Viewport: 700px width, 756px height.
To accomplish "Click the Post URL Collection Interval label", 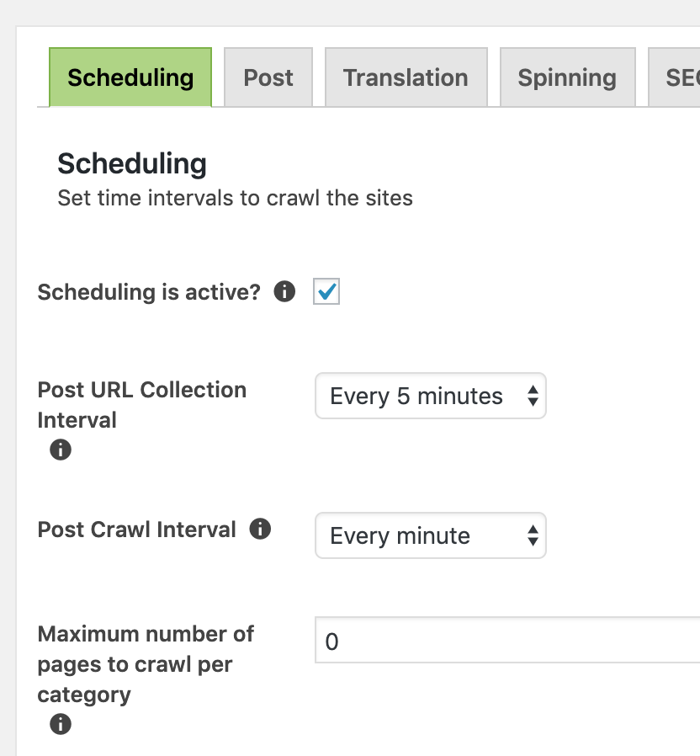I will click(142, 404).
